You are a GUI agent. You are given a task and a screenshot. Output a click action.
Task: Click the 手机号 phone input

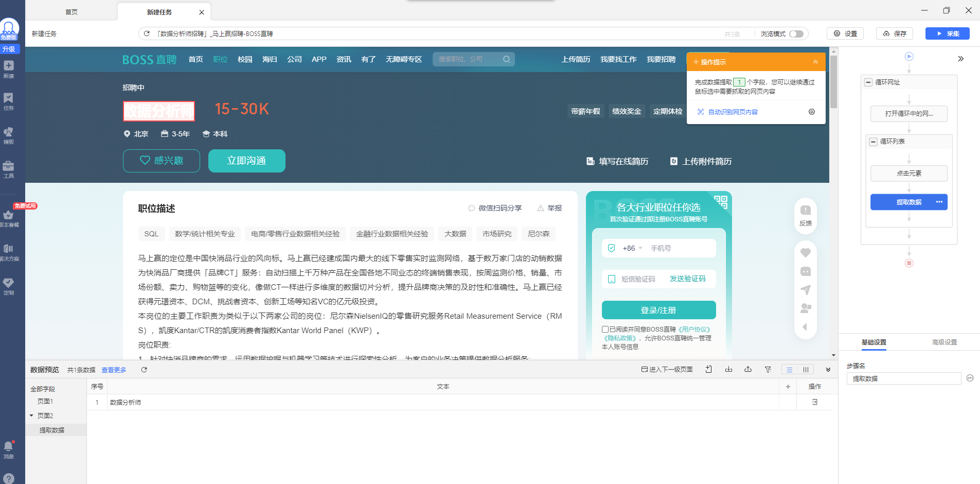[681, 248]
